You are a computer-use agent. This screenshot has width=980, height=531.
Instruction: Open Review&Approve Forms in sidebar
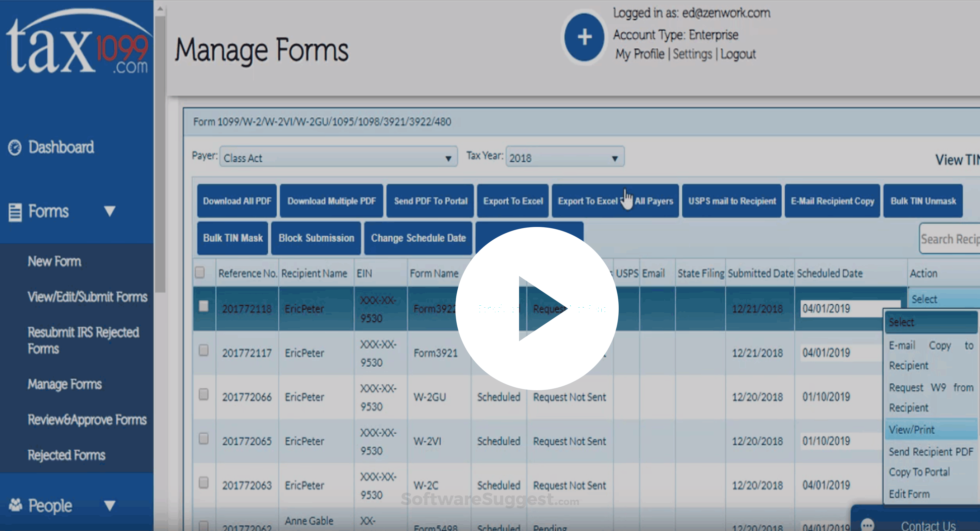(87, 420)
